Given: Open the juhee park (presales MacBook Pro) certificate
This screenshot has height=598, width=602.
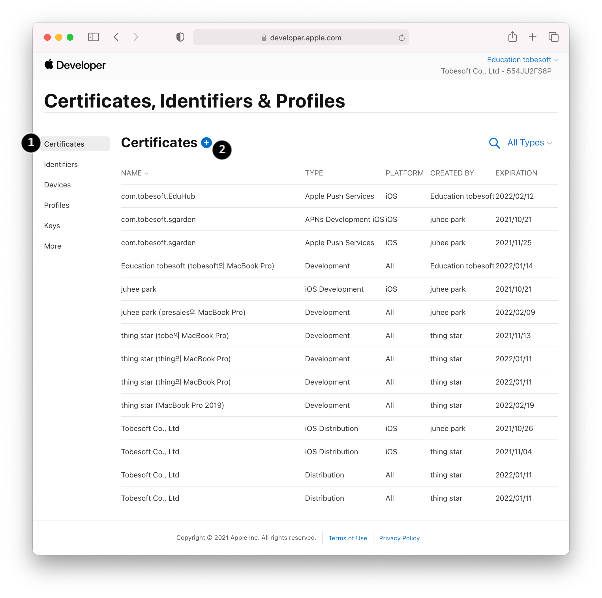Looking at the screenshot, I should click(x=339, y=312).
